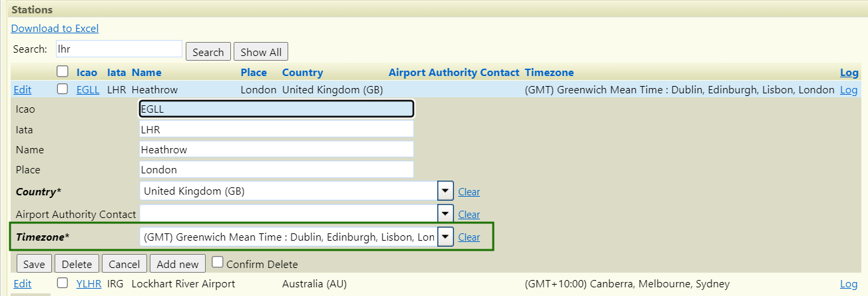Click the Save button
The image size is (868, 296).
[x=34, y=264]
